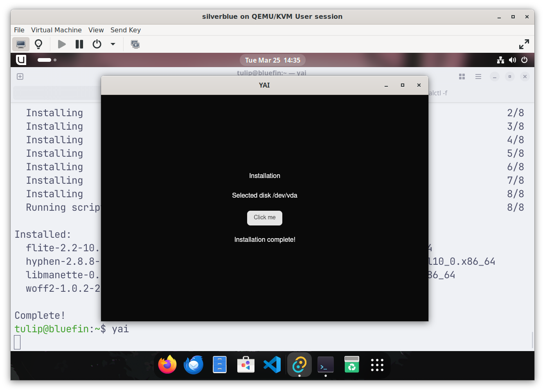The height and width of the screenshot is (392, 545).
Task: Open the VM snapshots manager
Action: pos(135,44)
